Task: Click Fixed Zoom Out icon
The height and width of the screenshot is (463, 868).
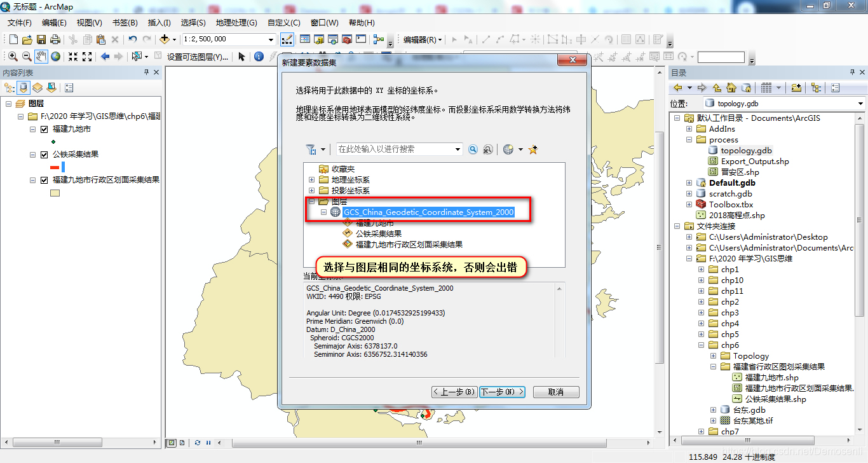Action: coord(87,57)
